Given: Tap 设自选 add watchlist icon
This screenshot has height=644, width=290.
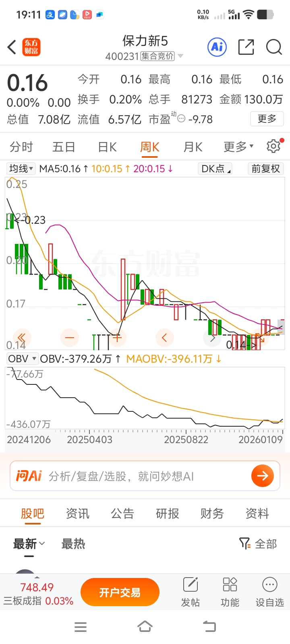Looking at the screenshot, I should 270,592.
